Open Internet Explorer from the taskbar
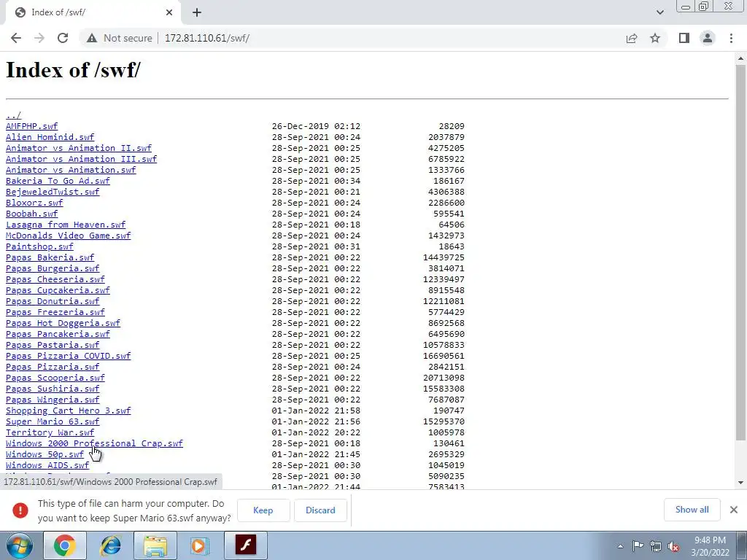The height and width of the screenshot is (560, 747). pyautogui.click(x=110, y=545)
